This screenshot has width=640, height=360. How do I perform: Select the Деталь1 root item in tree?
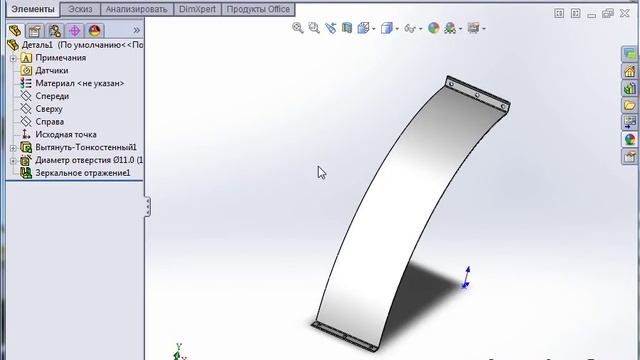(x=76, y=45)
